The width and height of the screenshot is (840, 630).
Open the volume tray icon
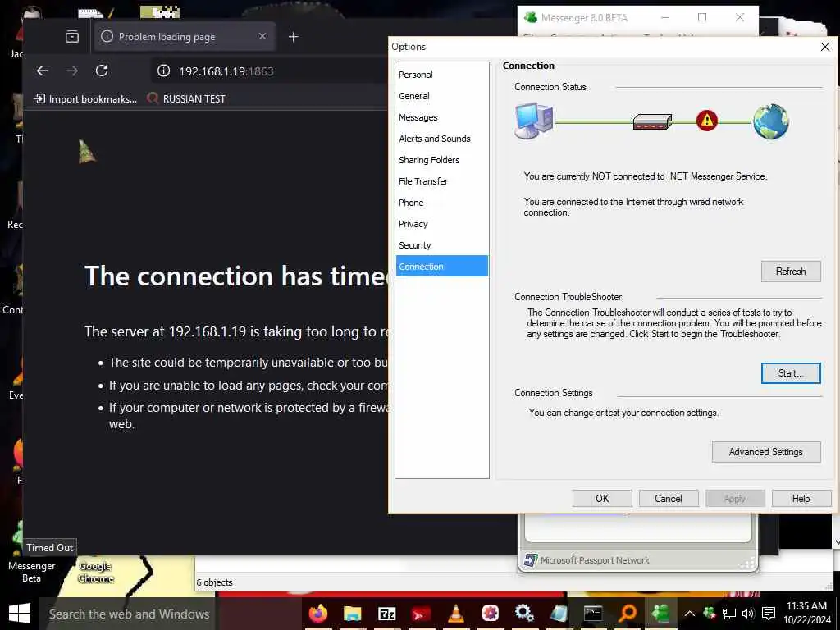point(748,614)
